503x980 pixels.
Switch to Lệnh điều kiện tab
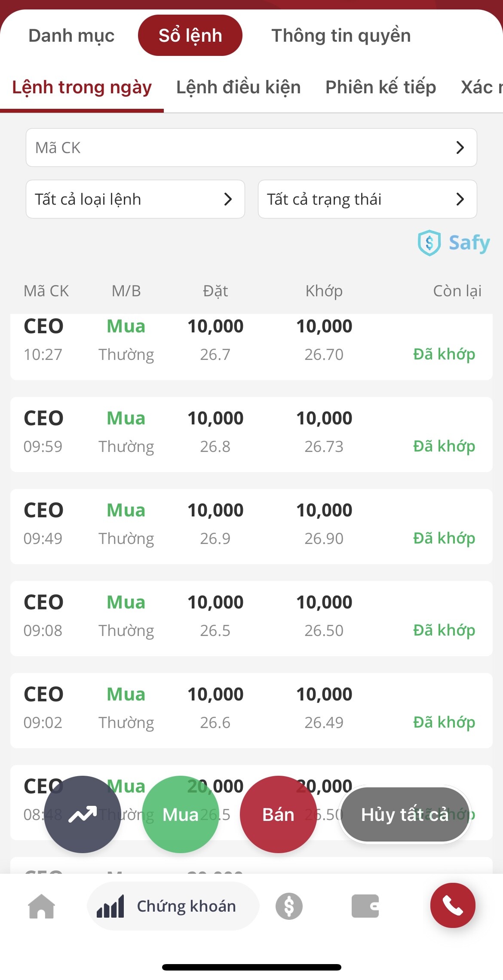coord(238,87)
